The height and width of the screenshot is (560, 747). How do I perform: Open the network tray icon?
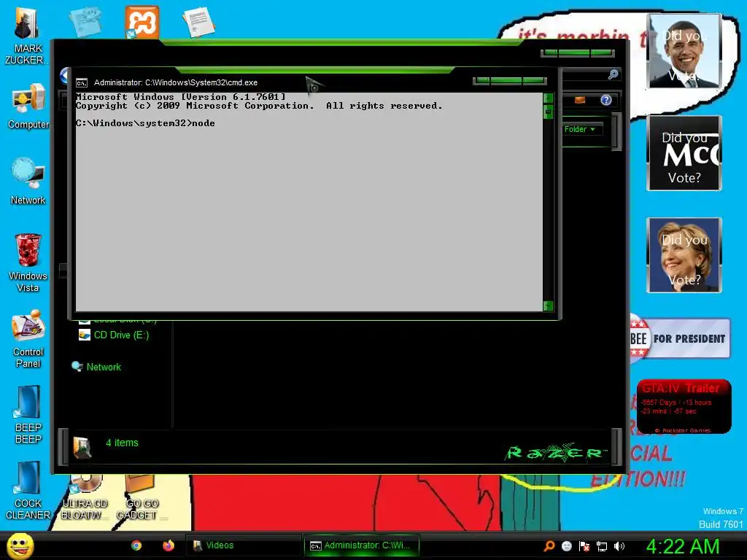[602, 546]
